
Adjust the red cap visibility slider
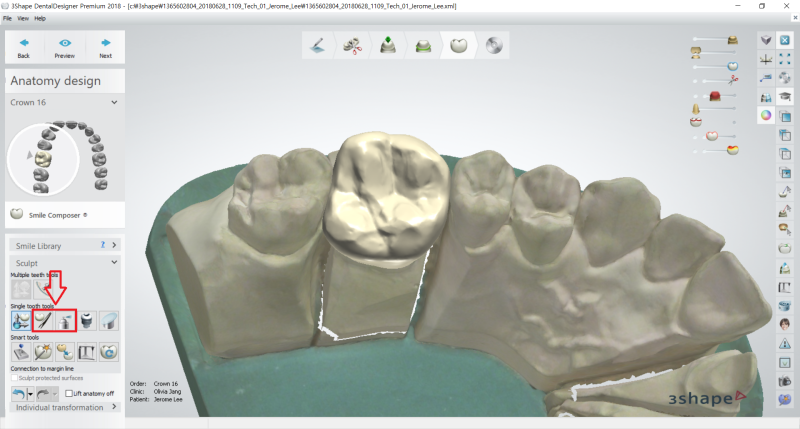pyautogui.click(x=715, y=95)
